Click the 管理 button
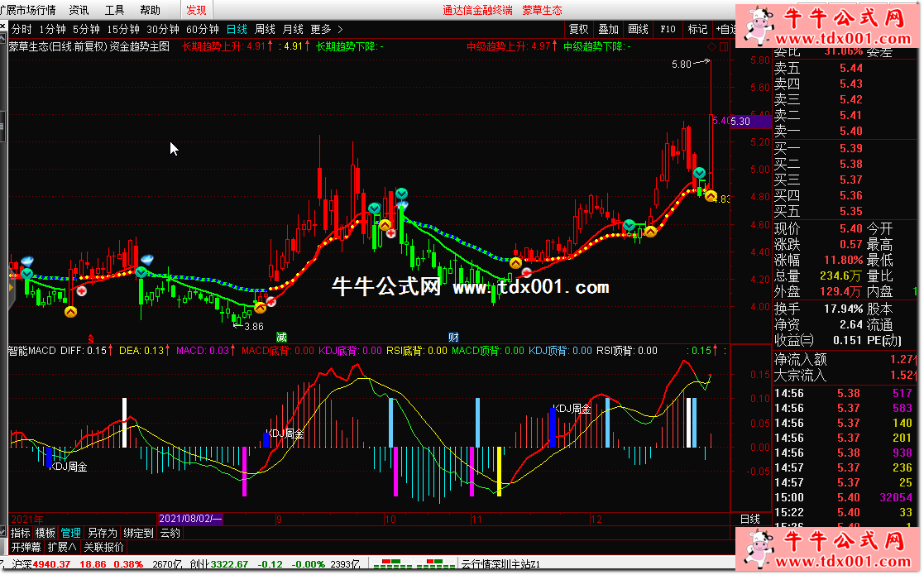Screen dimensions: 924x575 70,533
